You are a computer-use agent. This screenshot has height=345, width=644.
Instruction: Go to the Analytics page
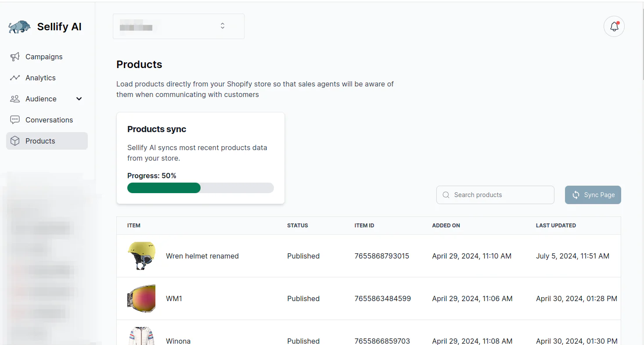tap(47, 78)
